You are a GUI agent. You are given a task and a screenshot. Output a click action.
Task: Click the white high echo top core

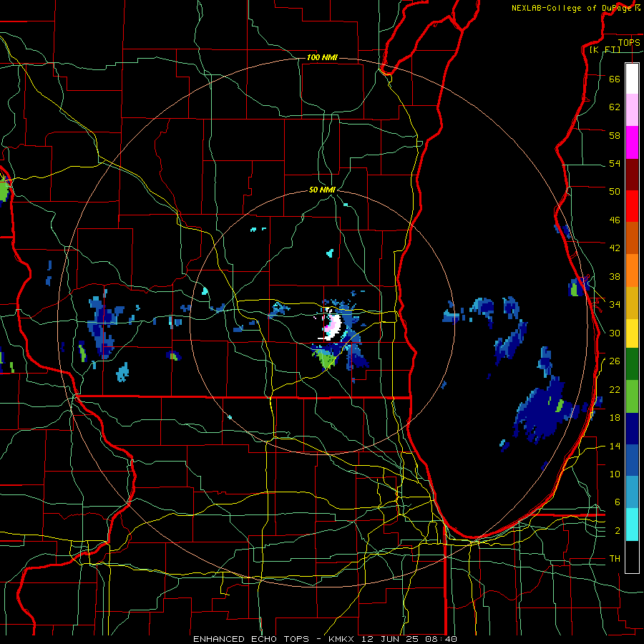pos(333,326)
